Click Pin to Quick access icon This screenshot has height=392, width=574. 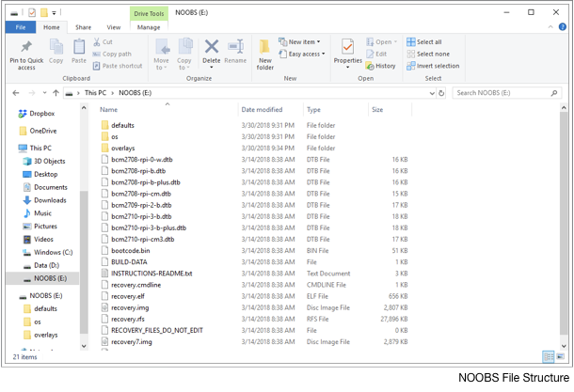(x=26, y=47)
